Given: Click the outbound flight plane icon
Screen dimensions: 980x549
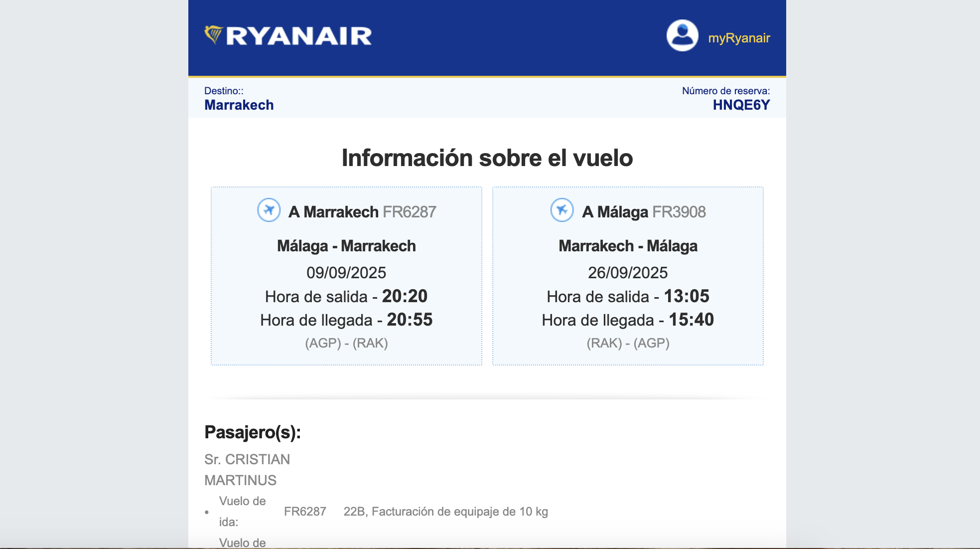Looking at the screenshot, I should click(x=269, y=210).
